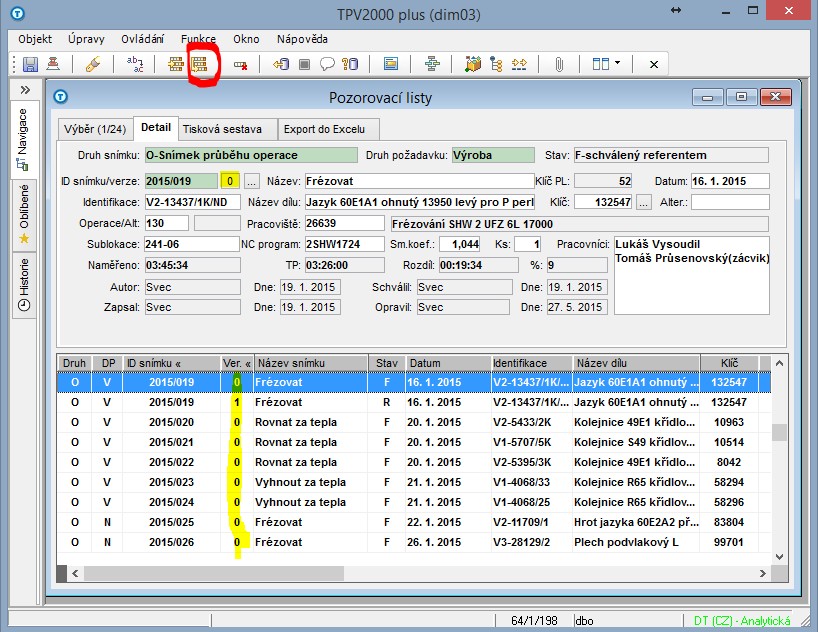The width and height of the screenshot is (818, 632).
Task: Select the Plech podvlakový L row
Action: [414, 542]
